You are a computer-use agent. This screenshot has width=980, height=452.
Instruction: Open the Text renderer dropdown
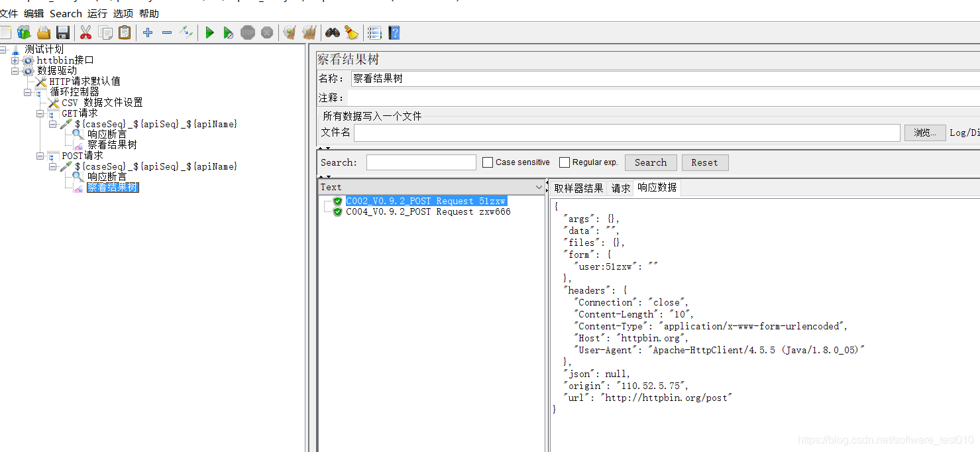[539, 188]
